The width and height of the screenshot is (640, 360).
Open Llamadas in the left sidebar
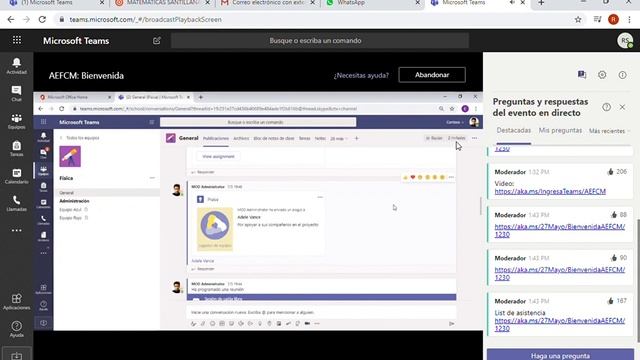16,203
